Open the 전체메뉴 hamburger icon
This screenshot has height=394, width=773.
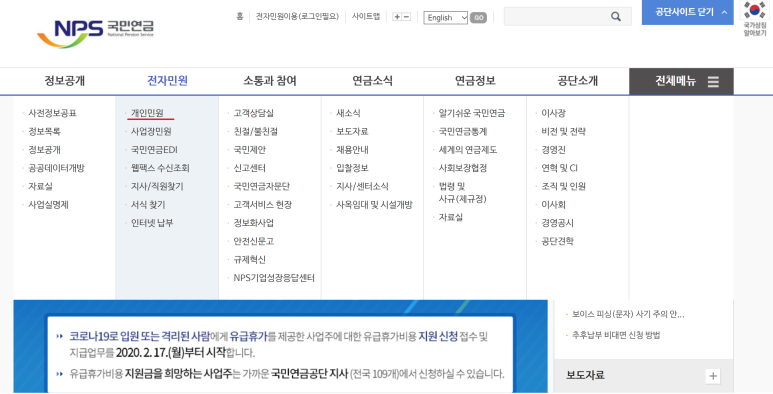coord(713,82)
